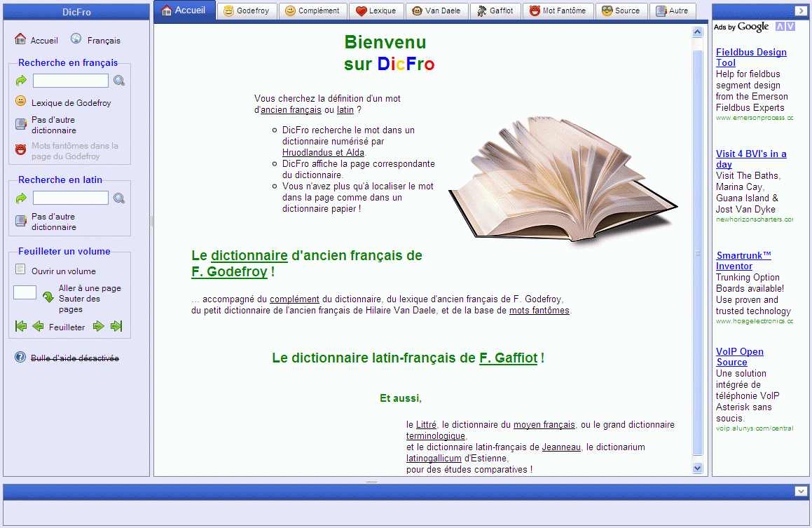Click the main page vertical scrollbar thumb

click(698, 253)
